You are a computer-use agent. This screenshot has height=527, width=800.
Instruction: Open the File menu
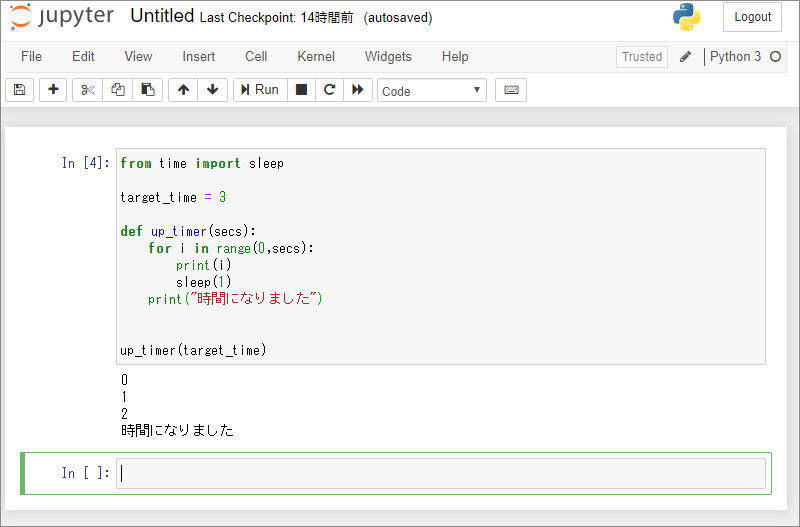click(32, 57)
